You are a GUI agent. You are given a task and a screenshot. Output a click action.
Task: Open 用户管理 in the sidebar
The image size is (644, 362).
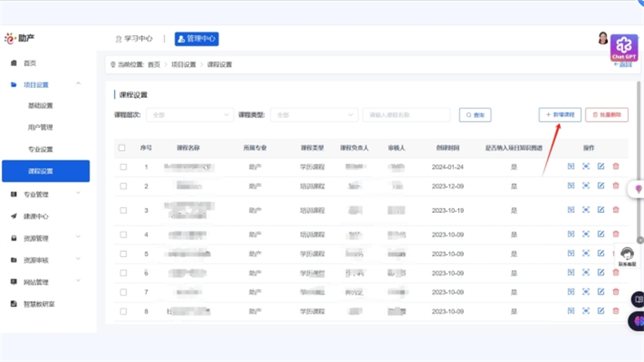[x=41, y=127]
